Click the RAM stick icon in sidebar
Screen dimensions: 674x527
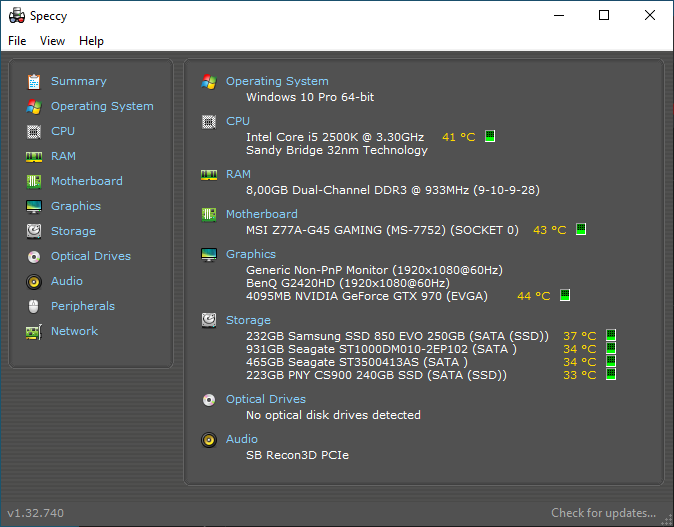tap(34, 157)
